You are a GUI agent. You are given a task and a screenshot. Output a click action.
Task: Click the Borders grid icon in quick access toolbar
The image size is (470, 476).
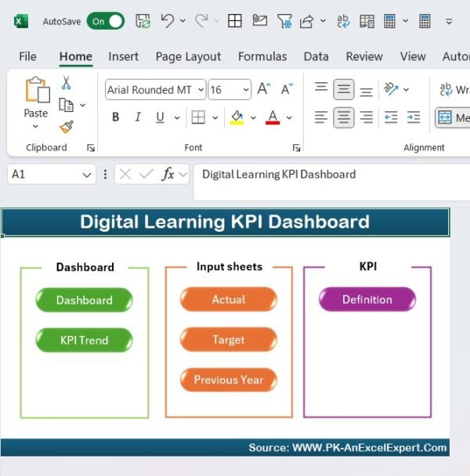click(x=235, y=21)
